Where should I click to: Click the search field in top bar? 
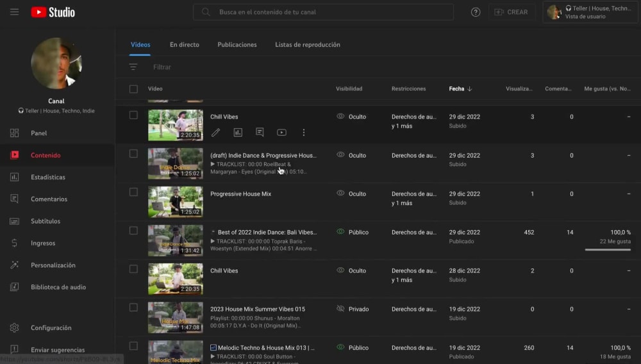(323, 12)
